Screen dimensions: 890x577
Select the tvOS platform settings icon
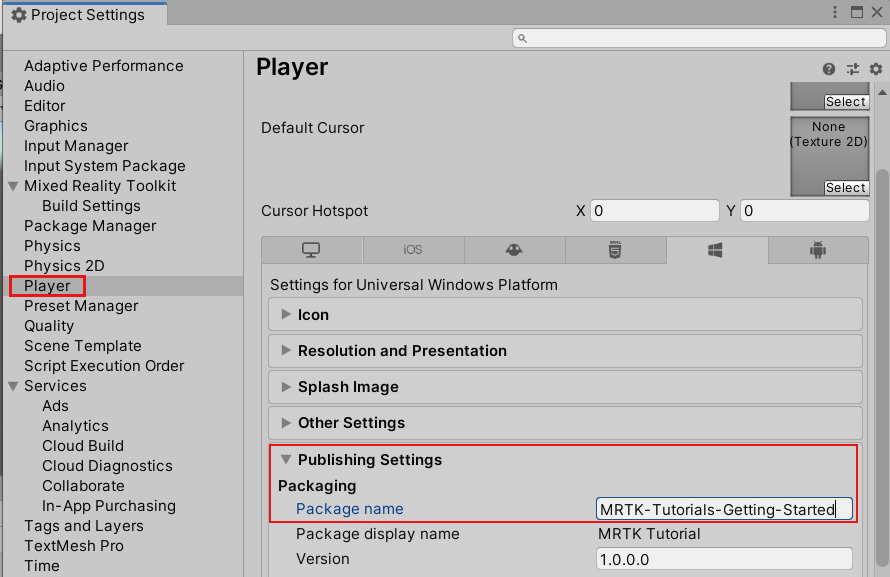click(514, 249)
